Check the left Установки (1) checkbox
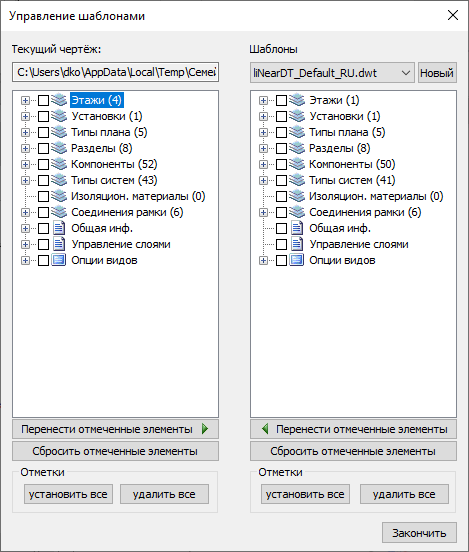The width and height of the screenshot is (469, 552). (43, 116)
